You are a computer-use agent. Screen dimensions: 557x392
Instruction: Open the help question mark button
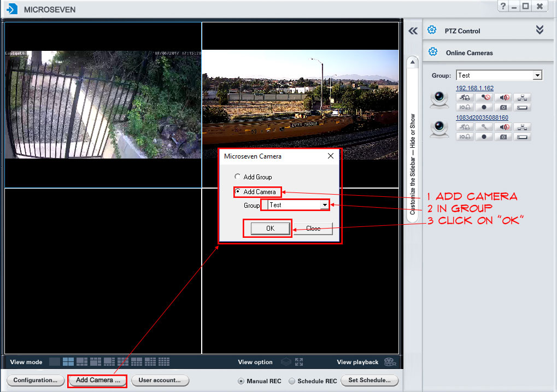[503, 6]
